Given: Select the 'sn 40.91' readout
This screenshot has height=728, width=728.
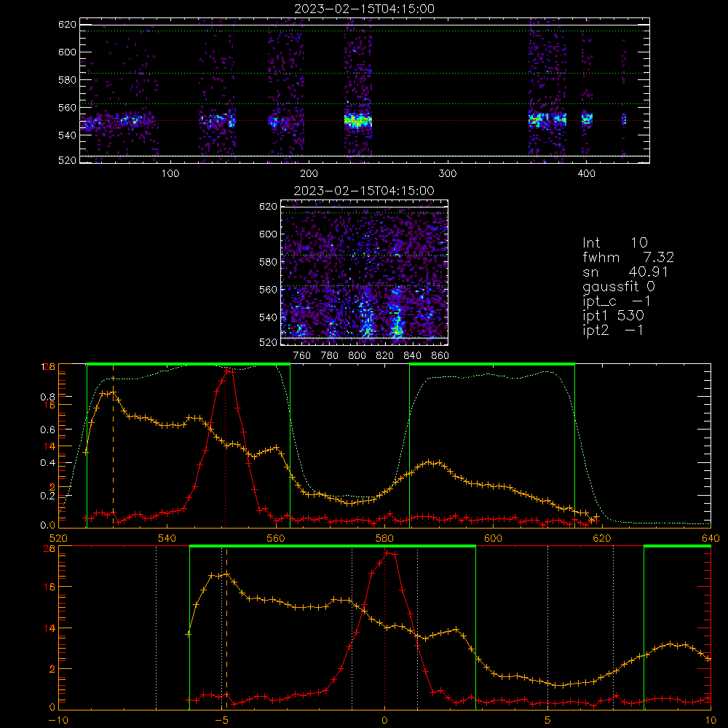Looking at the screenshot, I should pos(625,272).
